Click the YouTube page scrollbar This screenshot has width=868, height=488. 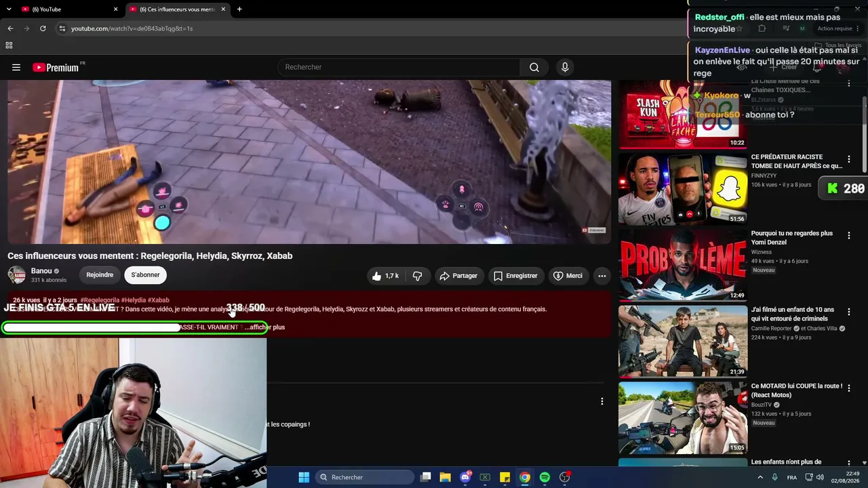pyautogui.click(x=864, y=134)
